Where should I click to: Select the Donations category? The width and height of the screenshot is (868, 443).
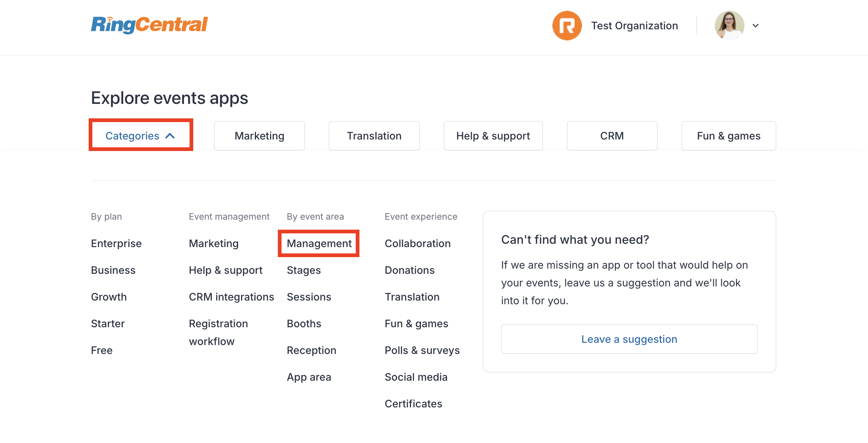410,270
